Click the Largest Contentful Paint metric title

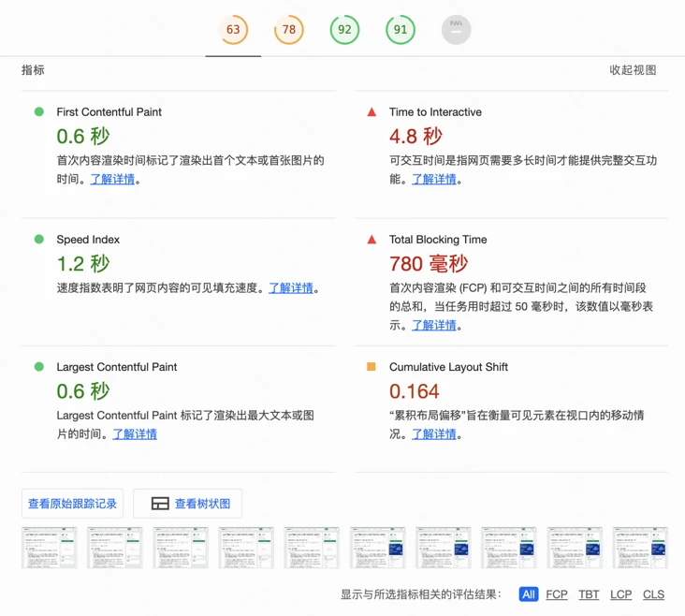(x=117, y=367)
